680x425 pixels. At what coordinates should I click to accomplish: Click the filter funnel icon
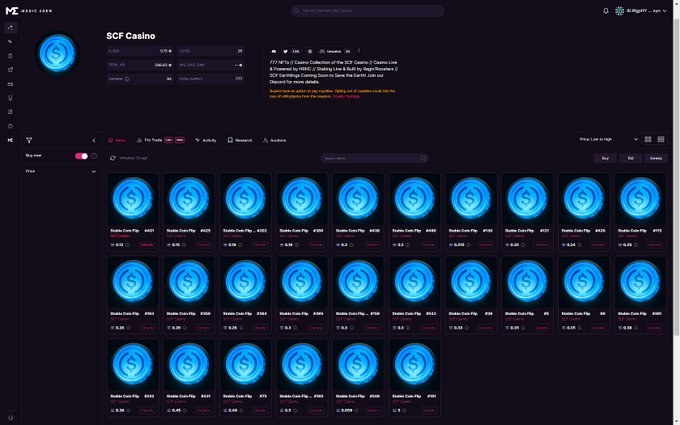29,140
